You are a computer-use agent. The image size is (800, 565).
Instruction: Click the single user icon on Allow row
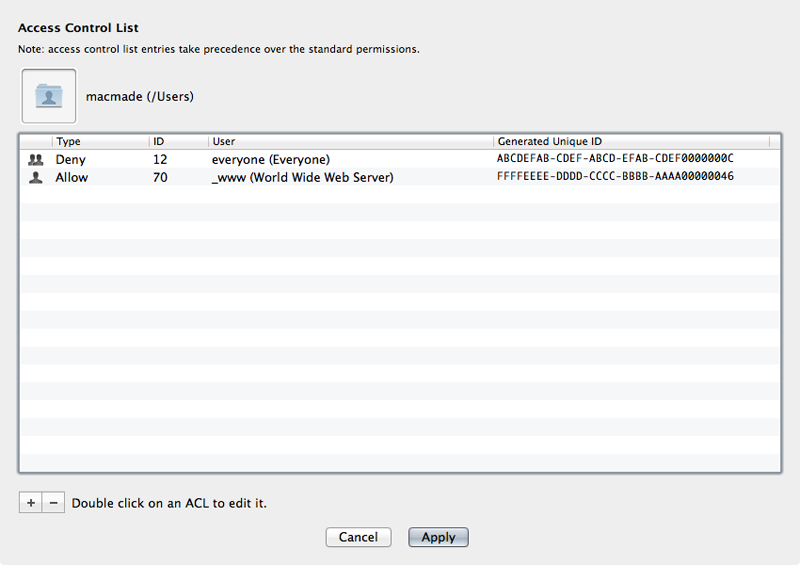tap(36, 177)
